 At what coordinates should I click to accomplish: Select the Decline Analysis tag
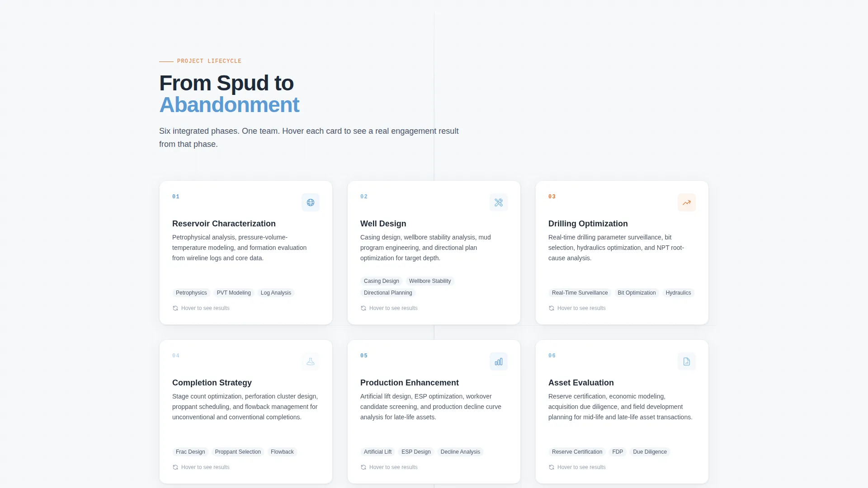(x=460, y=452)
